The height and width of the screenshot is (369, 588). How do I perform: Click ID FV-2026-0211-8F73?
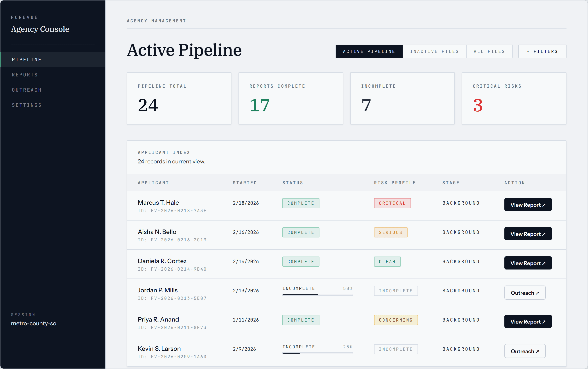tap(172, 327)
